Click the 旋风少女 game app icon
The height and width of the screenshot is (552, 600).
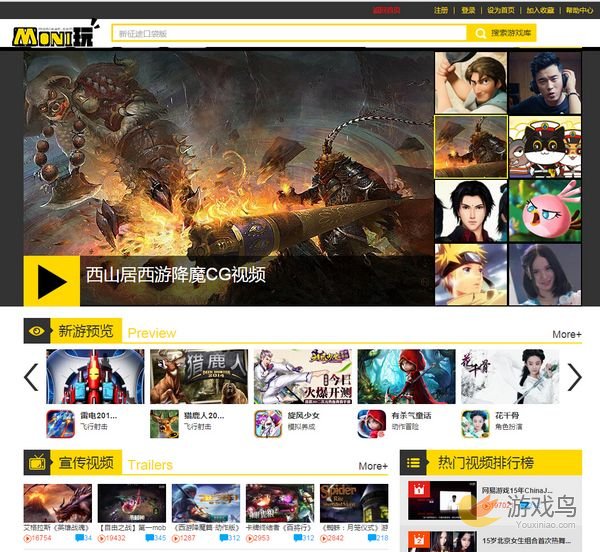point(267,424)
